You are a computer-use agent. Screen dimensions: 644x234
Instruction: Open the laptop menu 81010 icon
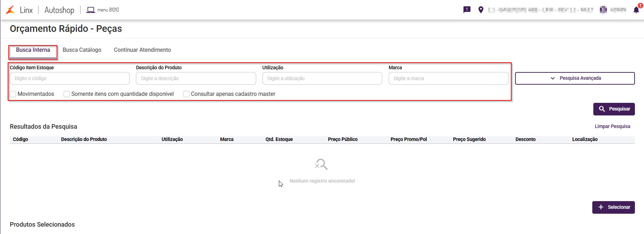(x=91, y=10)
